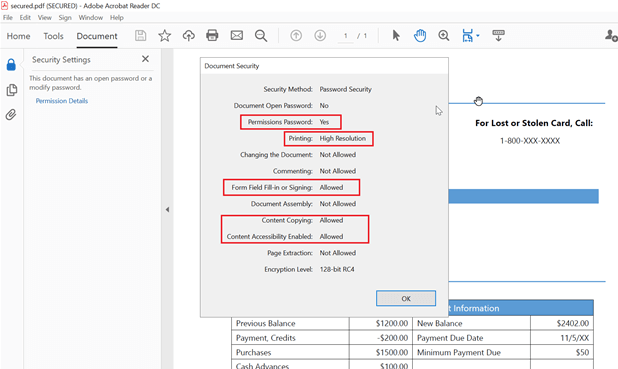This screenshot has width=618, height=369.
Task: Open the File menu
Action: click(x=7, y=17)
